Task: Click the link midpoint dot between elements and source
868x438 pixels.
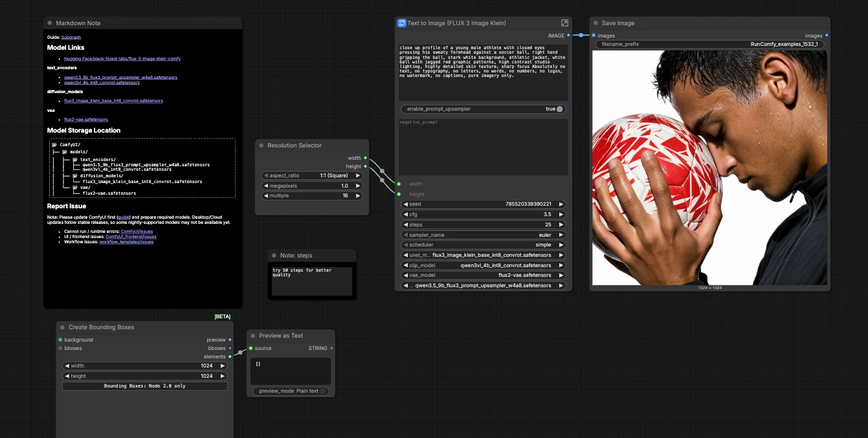Action: [240, 352]
